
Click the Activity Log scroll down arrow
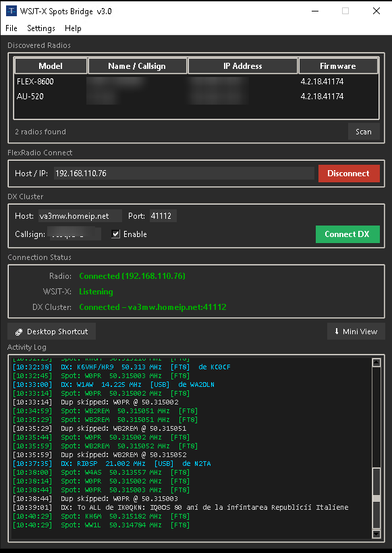pos(376,533)
